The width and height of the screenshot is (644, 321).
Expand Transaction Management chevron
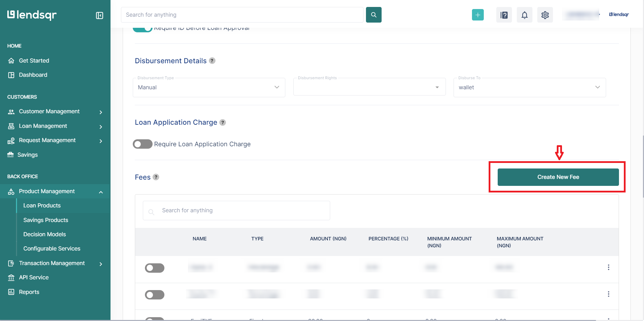(101, 264)
